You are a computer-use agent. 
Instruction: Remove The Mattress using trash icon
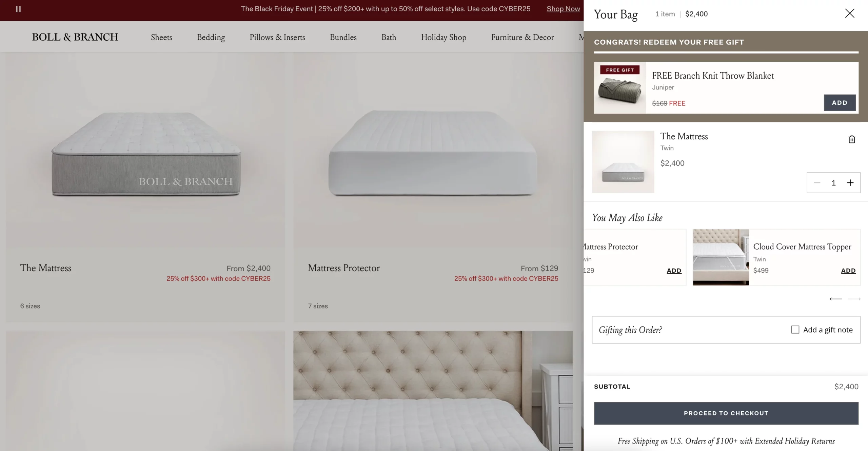coord(852,139)
